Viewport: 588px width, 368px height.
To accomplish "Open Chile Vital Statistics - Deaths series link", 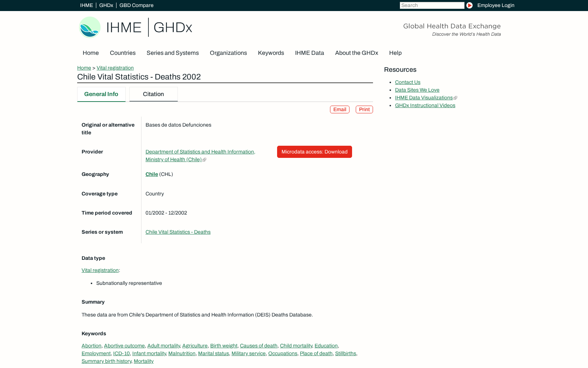I will pyautogui.click(x=178, y=232).
